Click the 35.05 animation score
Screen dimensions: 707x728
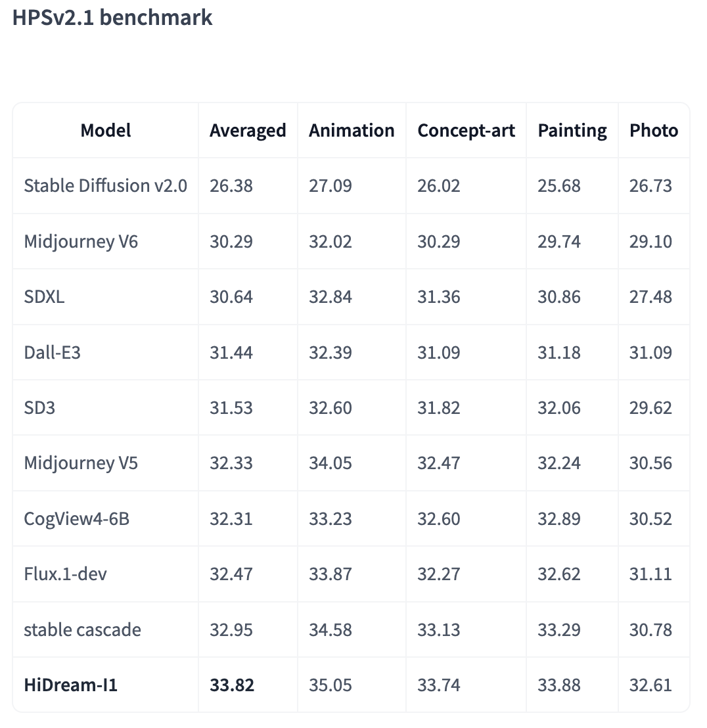point(331,685)
